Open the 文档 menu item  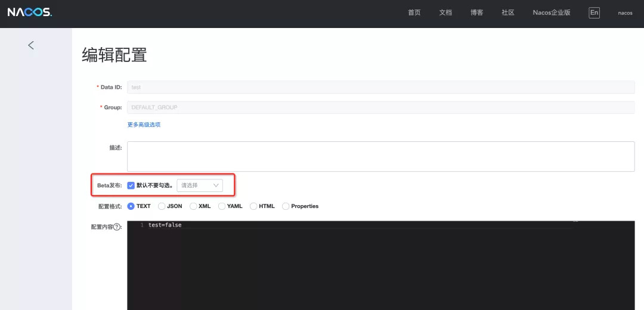[x=445, y=13]
